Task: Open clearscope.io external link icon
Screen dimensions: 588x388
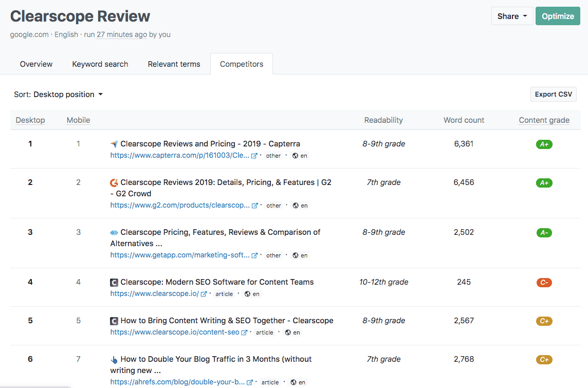Action: (x=204, y=294)
